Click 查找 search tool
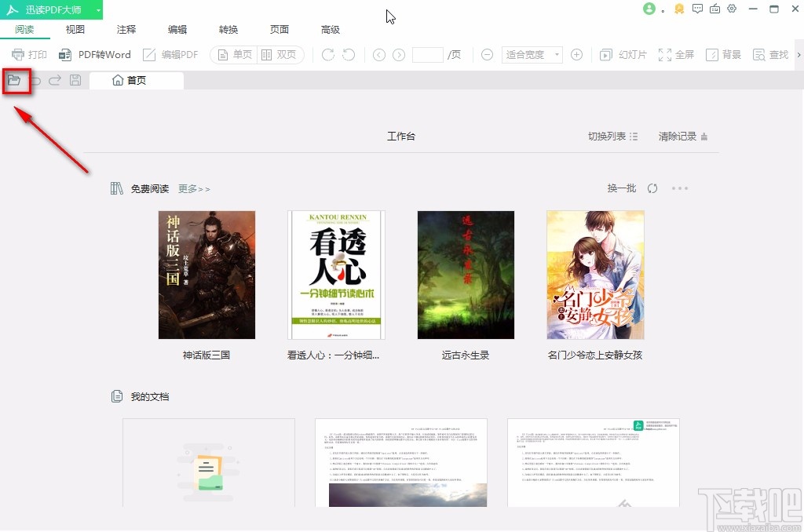804x532 pixels. pos(770,54)
